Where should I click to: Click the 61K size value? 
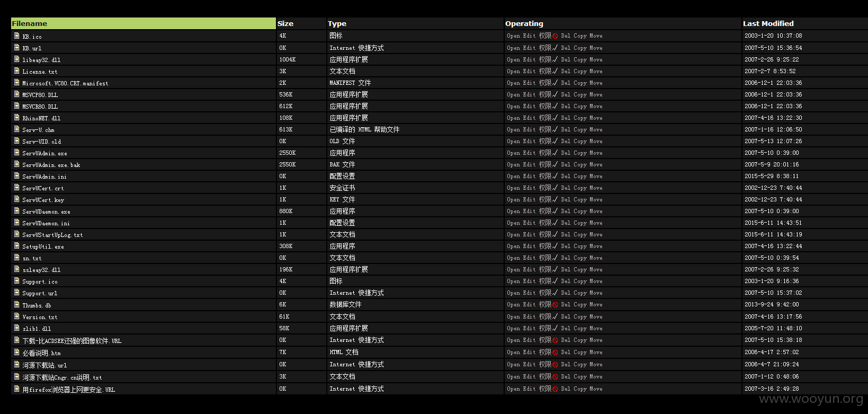[x=284, y=316]
